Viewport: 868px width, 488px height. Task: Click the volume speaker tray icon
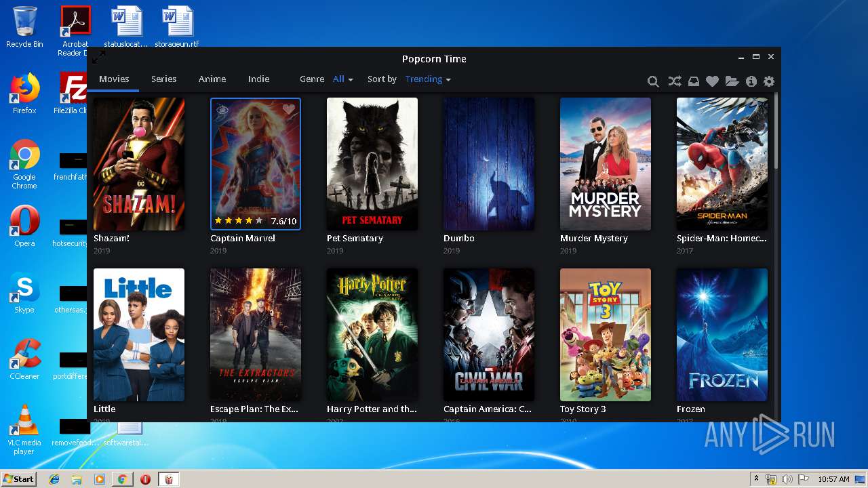787,479
